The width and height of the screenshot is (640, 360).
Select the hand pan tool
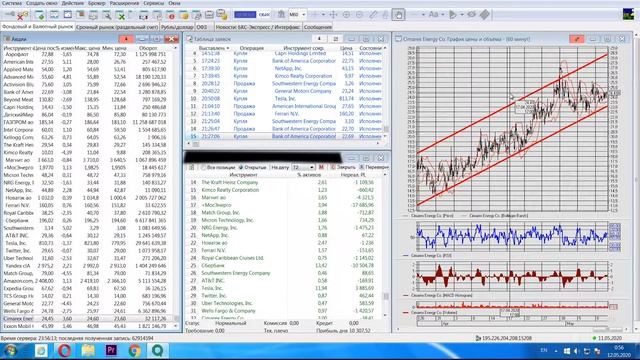click(398, 15)
